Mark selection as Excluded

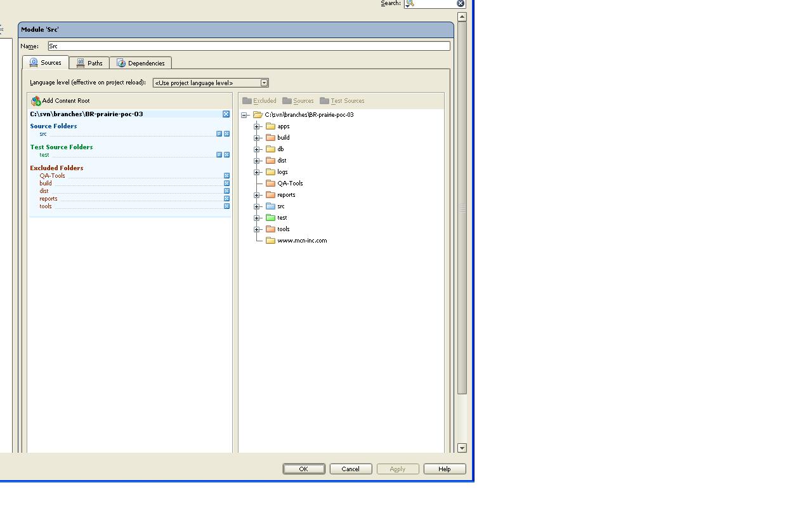(x=259, y=101)
